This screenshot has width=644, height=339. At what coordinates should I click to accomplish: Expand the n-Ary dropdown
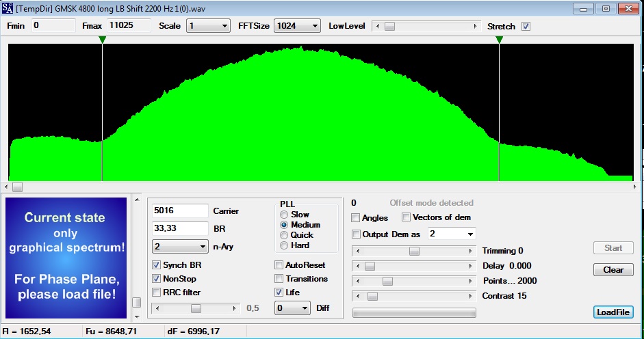[x=179, y=247]
